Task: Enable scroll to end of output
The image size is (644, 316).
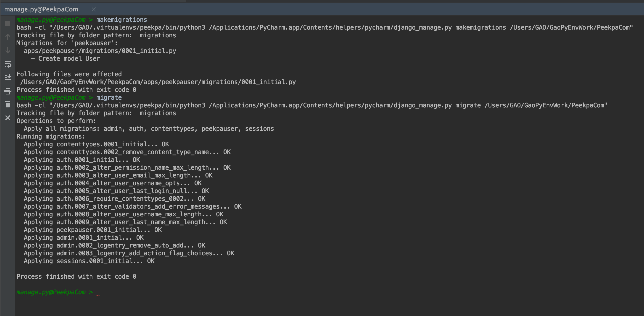Action: coord(8,77)
